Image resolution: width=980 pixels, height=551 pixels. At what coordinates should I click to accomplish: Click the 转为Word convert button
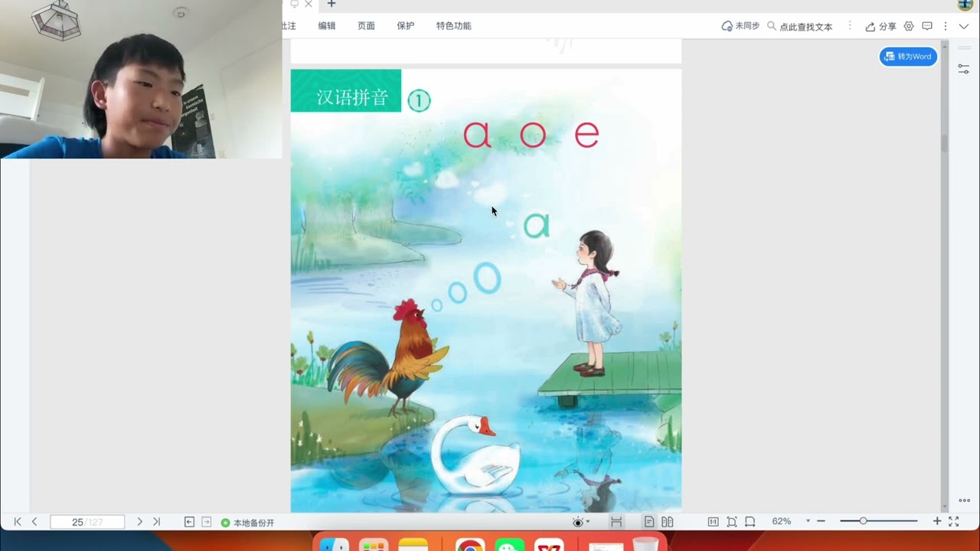(x=908, y=57)
